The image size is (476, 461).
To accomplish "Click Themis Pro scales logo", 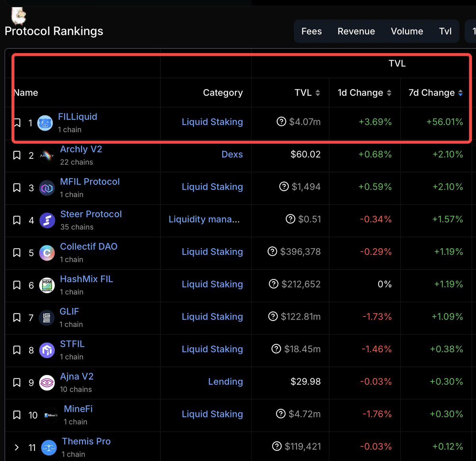I will (x=49, y=448).
